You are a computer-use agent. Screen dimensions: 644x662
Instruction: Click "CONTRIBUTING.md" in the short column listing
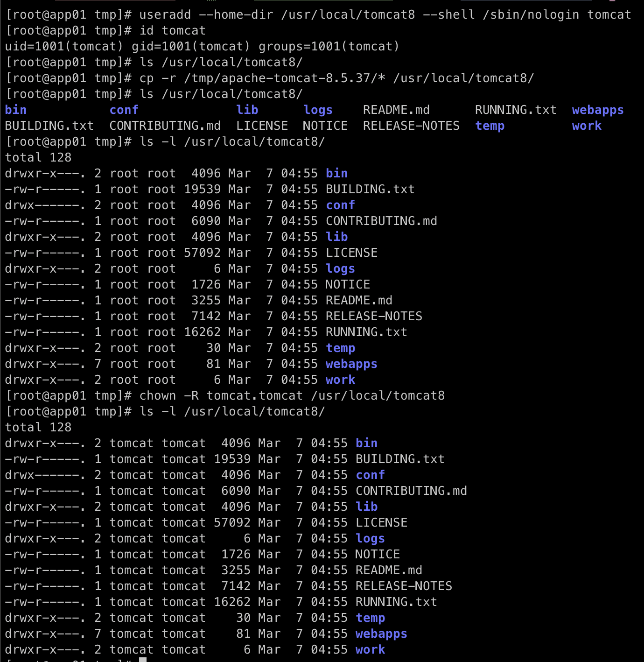[165, 126]
